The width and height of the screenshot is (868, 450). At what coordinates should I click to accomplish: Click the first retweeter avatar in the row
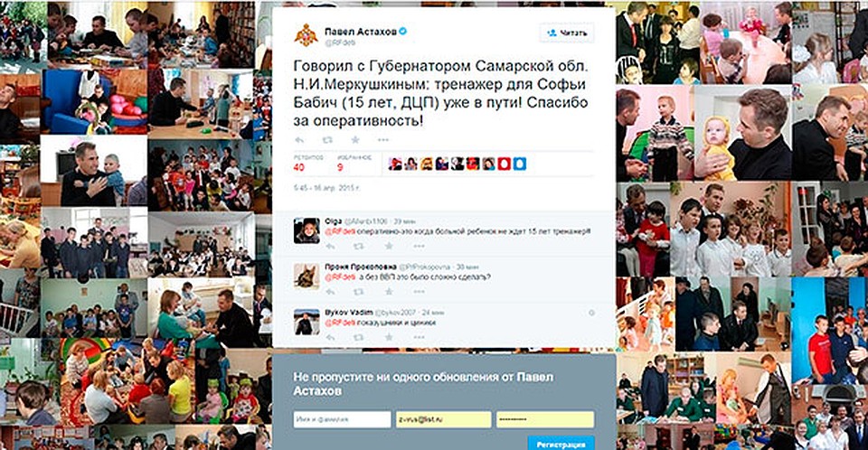pos(395,164)
